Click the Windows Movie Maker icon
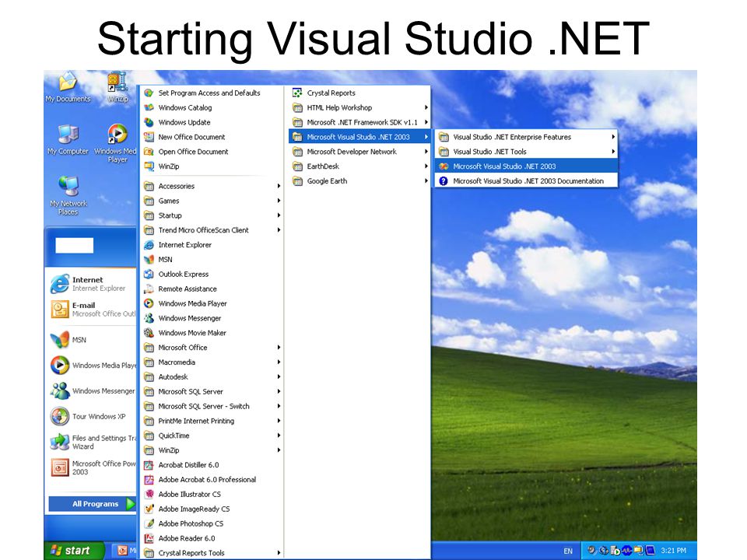747x560 pixels. point(149,333)
